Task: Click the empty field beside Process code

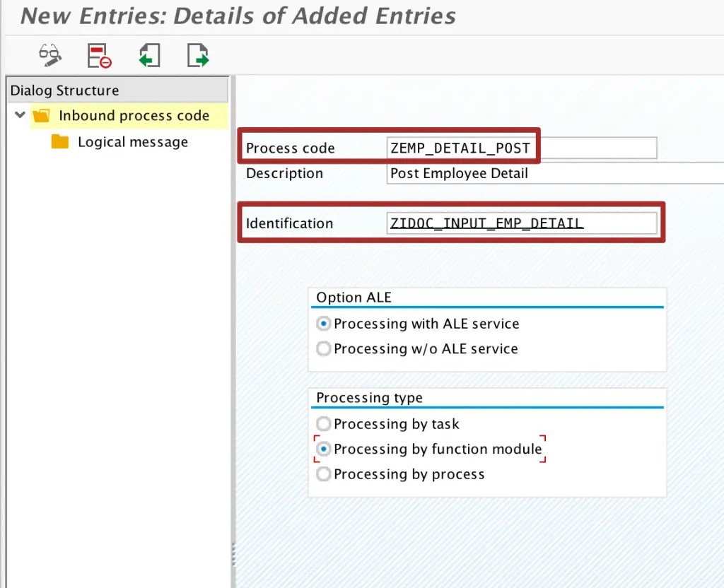Action: [x=601, y=148]
